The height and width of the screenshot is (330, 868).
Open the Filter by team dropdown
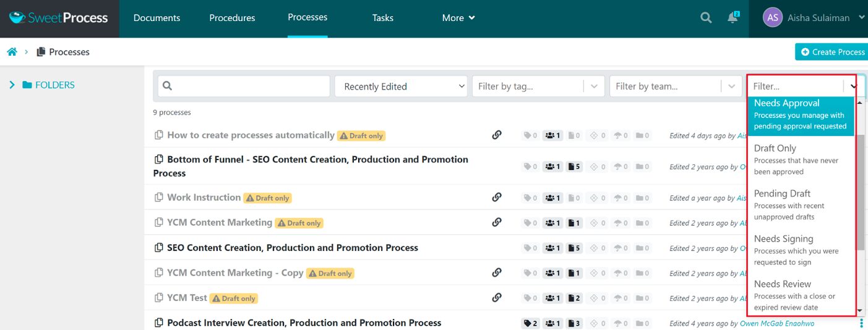click(668, 87)
